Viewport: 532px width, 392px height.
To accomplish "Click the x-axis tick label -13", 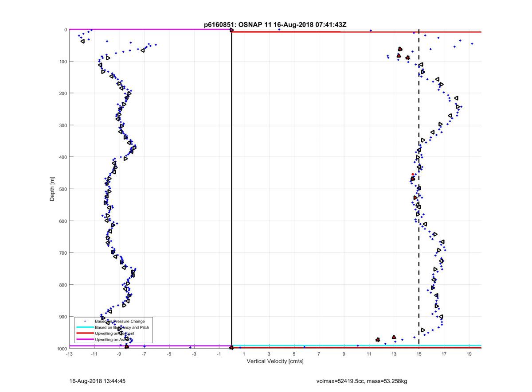I will pos(69,354).
